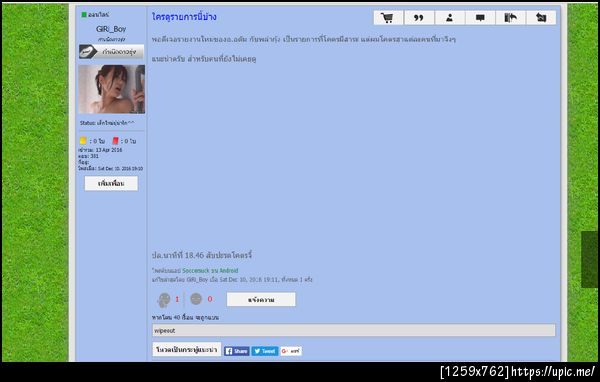Screen dimensions: 600x382
Task: Click the reply arrow with door icon
Action: point(510,18)
